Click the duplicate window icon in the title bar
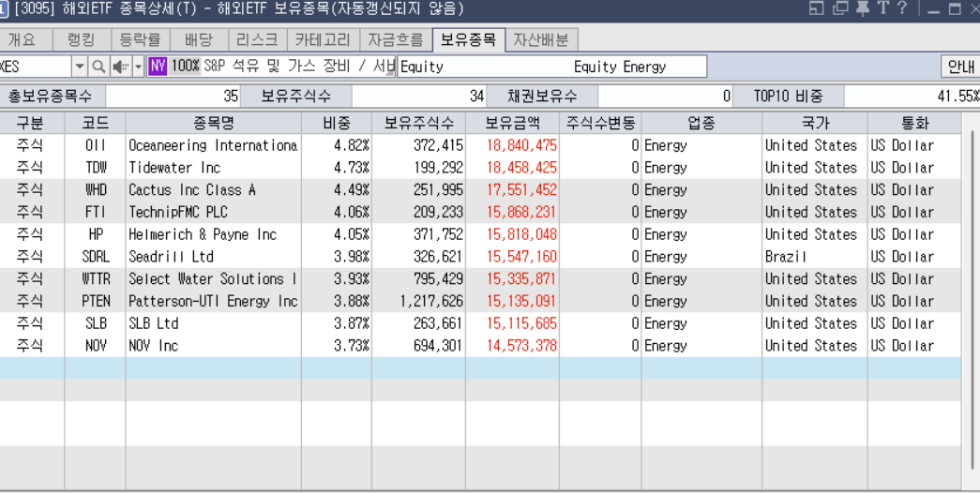Screen dimensions: 980x493 click(840, 8)
